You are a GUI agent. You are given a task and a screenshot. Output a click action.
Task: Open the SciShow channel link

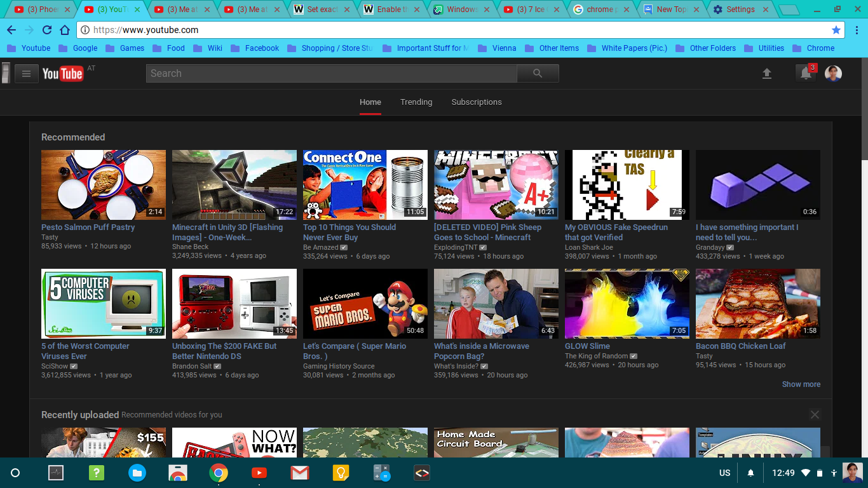(x=55, y=367)
